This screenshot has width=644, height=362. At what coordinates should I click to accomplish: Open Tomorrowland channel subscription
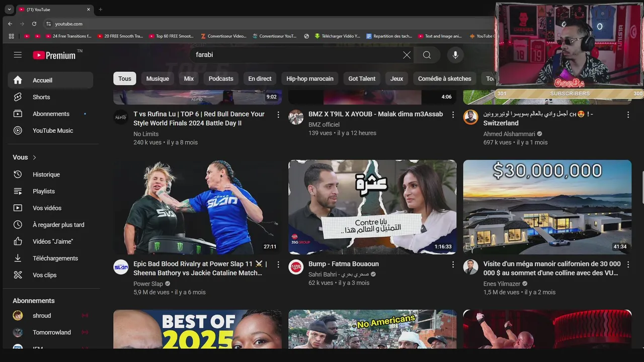point(50,332)
